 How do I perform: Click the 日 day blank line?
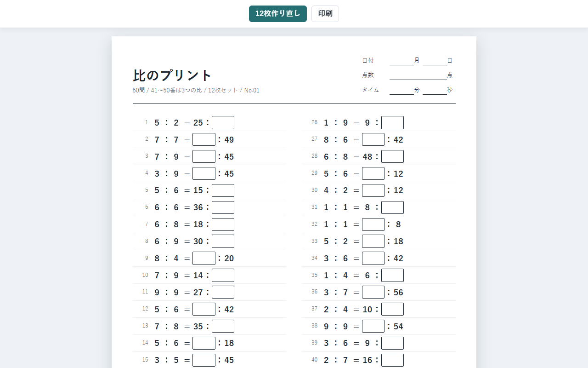pyautogui.click(x=435, y=61)
